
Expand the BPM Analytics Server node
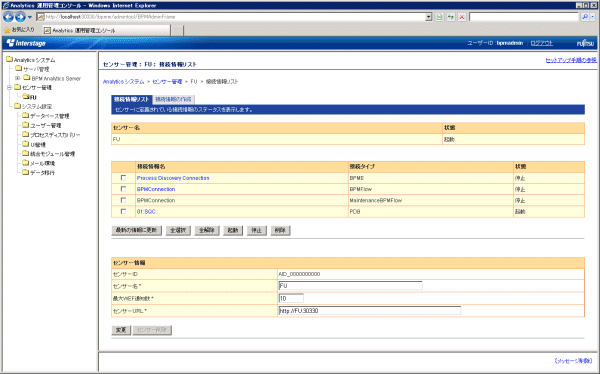pyautogui.click(x=17, y=78)
